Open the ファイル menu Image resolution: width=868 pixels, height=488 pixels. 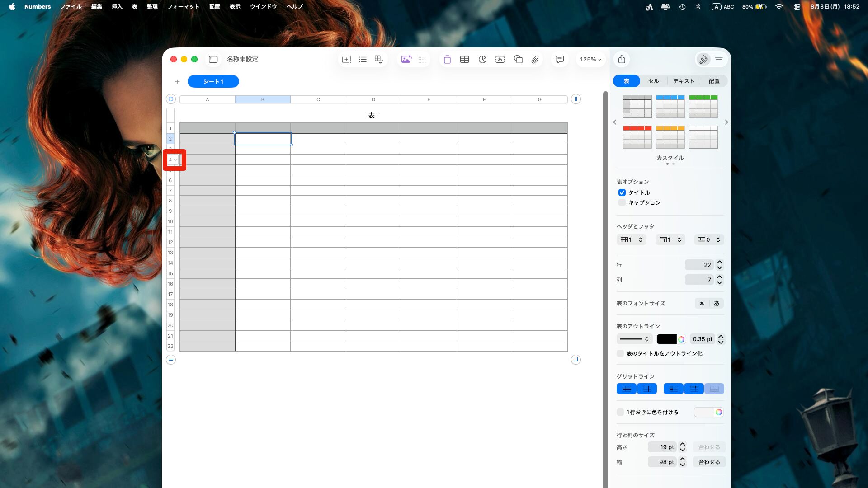[x=71, y=7]
